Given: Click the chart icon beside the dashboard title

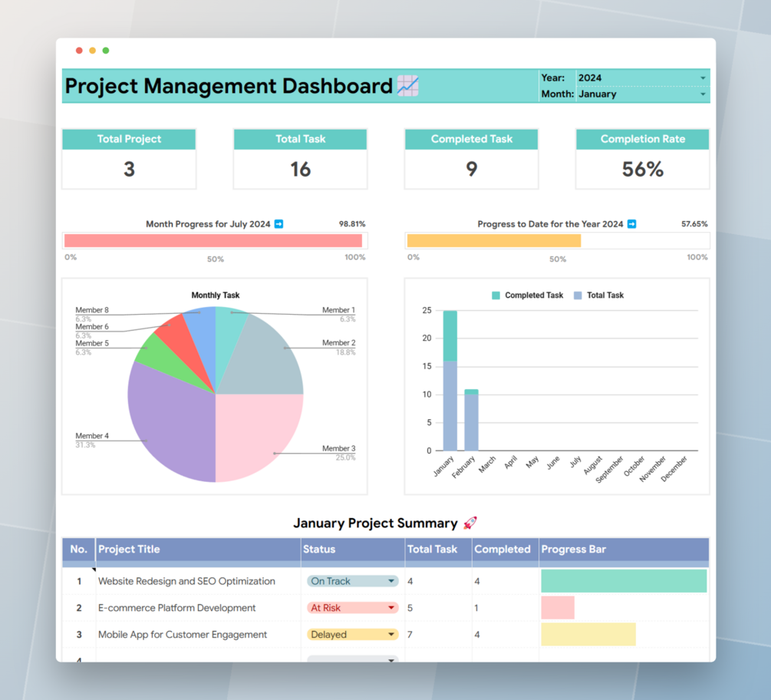Looking at the screenshot, I should click(407, 86).
